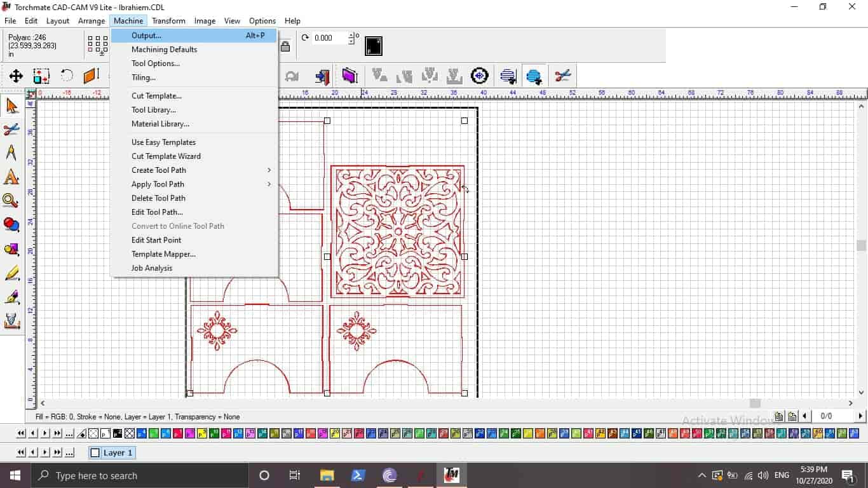Open the red and blue circles weld tool
The width and height of the screenshot is (868, 488).
click(11, 225)
